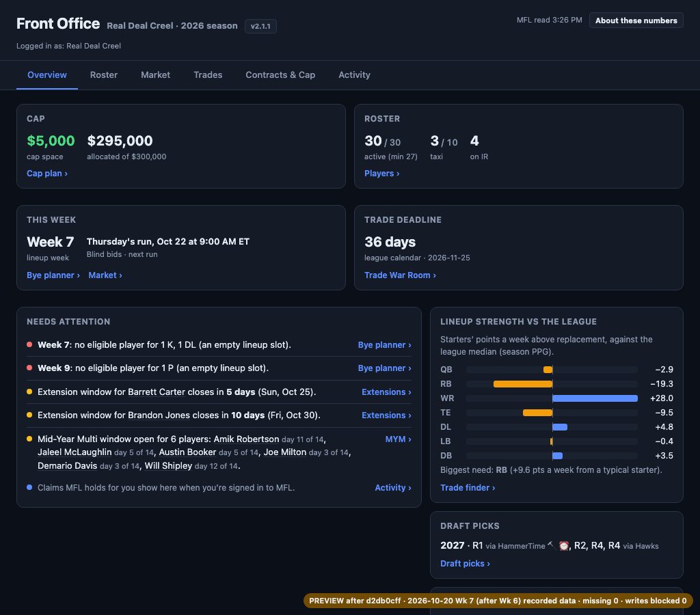Open the Draft picks link
The height and width of the screenshot is (615, 700).
(465, 564)
